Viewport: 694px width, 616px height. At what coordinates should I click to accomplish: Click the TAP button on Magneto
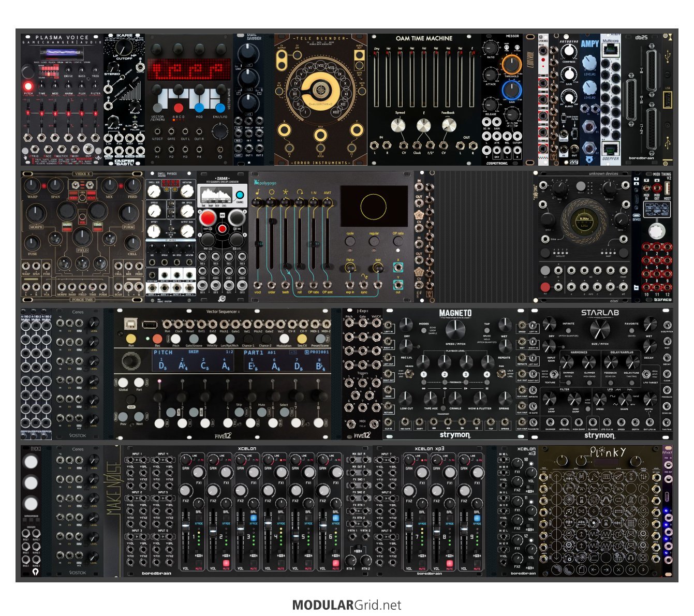pos(487,330)
